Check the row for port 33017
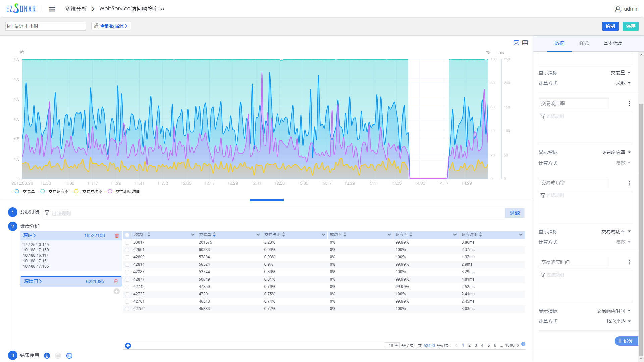The image size is (644, 362). coord(127,243)
